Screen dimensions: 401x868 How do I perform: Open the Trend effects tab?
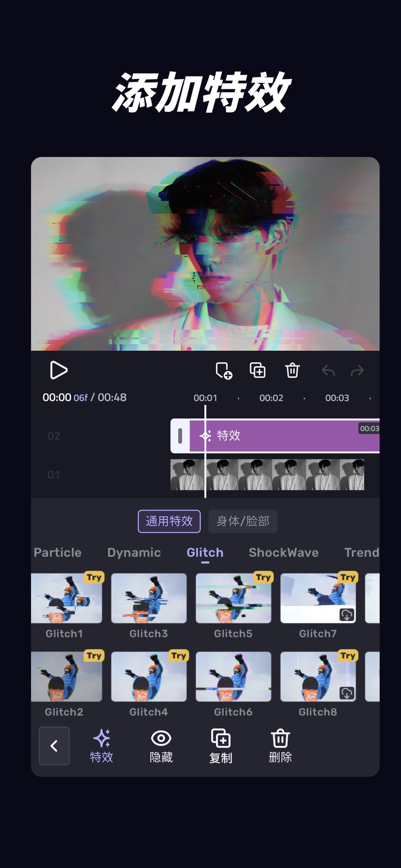tap(362, 552)
